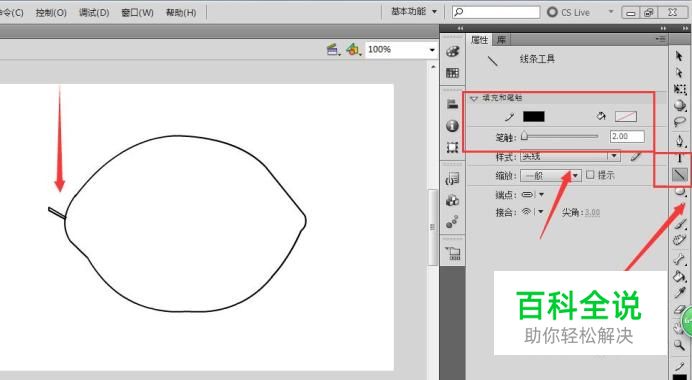
Task: Open the properties panel options menu
Action: click(x=660, y=39)
